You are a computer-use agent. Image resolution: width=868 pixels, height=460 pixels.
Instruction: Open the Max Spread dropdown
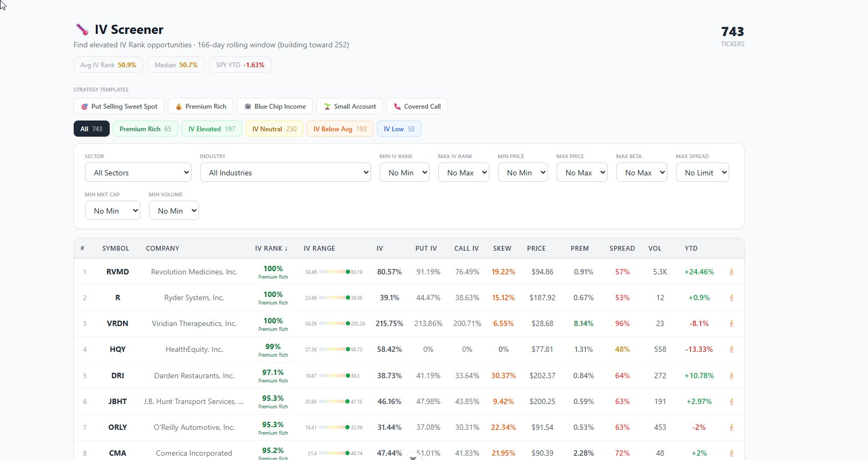[x=702, y=172]
